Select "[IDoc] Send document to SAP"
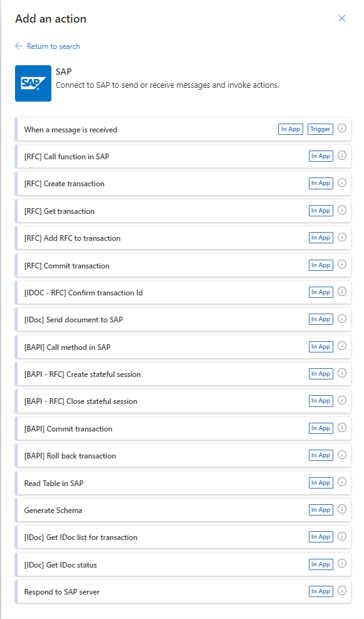Image resolution: width=364 pixels, height=619 pixels. [x=125, y=319]
